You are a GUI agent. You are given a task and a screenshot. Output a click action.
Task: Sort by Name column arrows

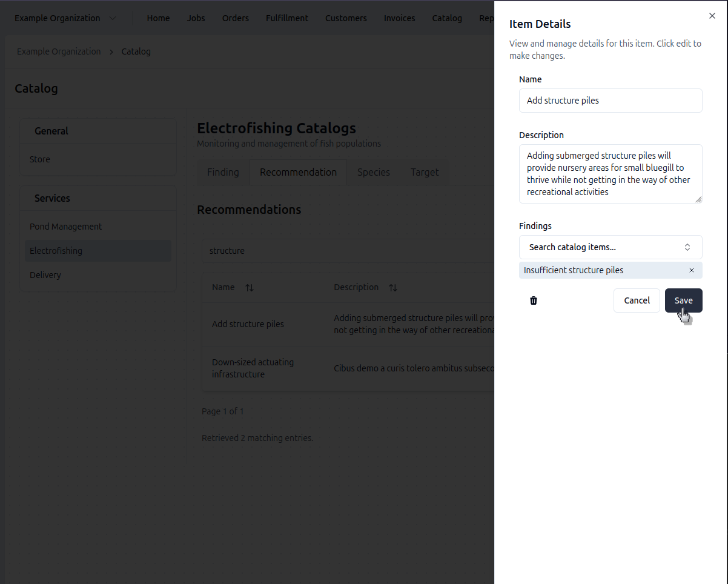point(249,288)
